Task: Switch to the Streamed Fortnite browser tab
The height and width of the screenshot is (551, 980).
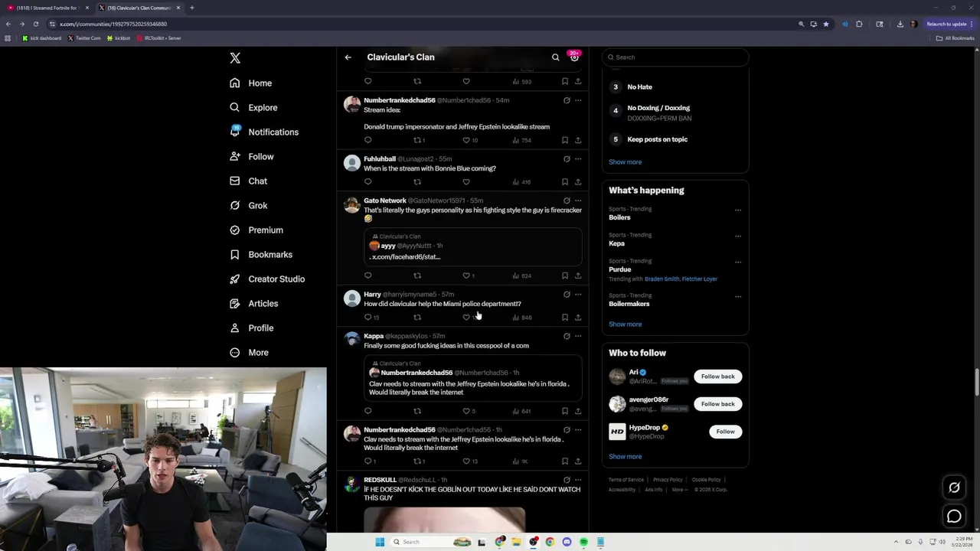Action: 47,8
